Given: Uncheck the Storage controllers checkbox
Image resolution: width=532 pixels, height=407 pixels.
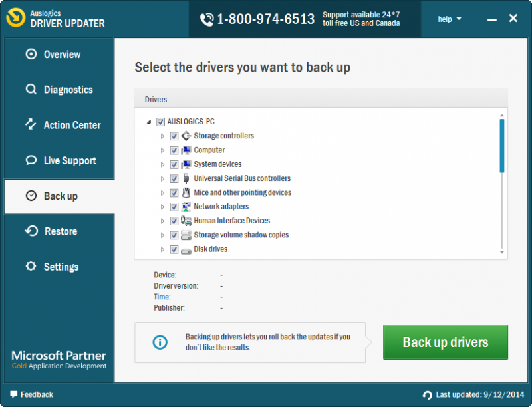Looking at the screenshot, I should click(x=174, y=136).
